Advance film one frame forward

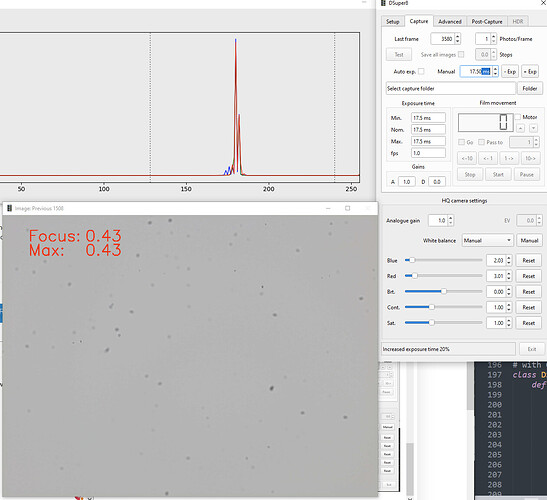click(x=509, y=158)
